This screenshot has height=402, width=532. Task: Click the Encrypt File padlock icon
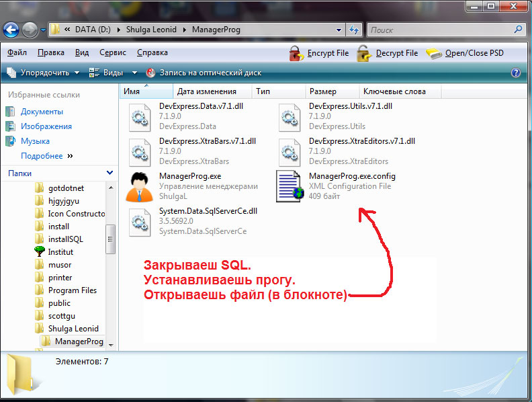tap(296, 54)
